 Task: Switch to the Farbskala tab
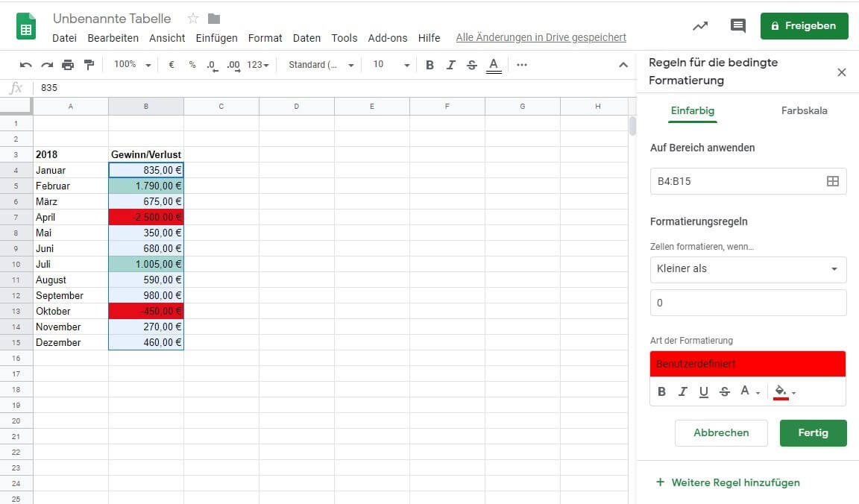(805, 110)
